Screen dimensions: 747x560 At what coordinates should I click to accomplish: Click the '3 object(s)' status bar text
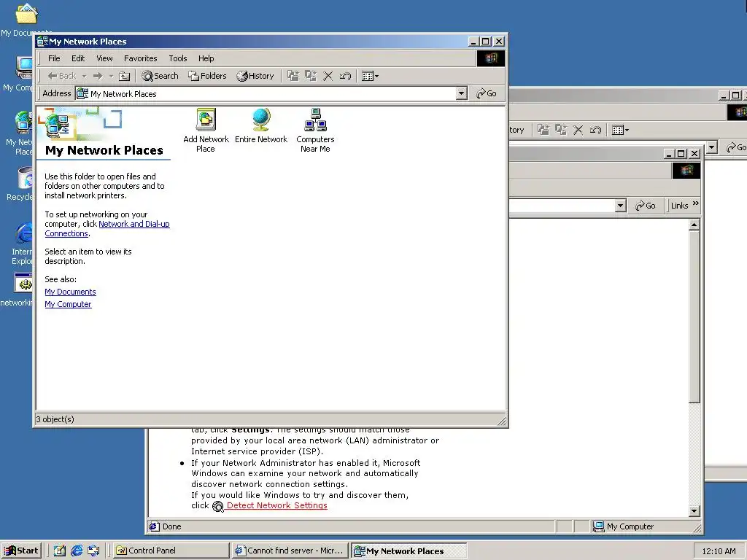pos(55,419)
